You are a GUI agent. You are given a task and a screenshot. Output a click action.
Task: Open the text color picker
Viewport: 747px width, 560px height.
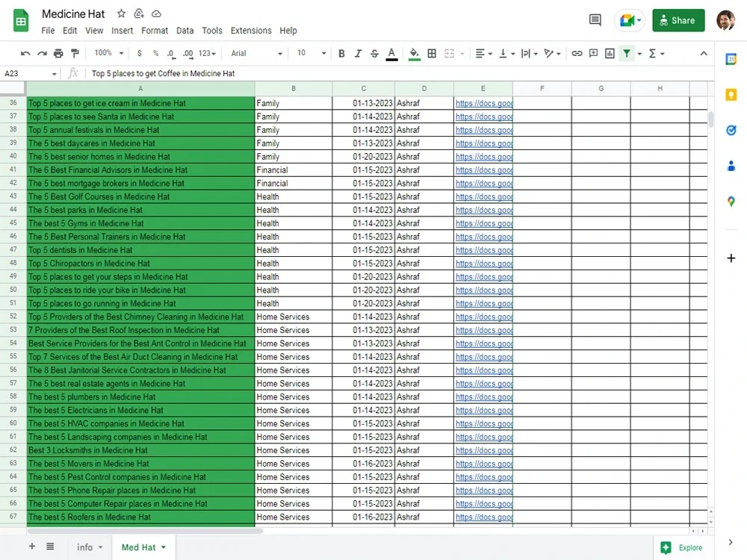[391, 54]
